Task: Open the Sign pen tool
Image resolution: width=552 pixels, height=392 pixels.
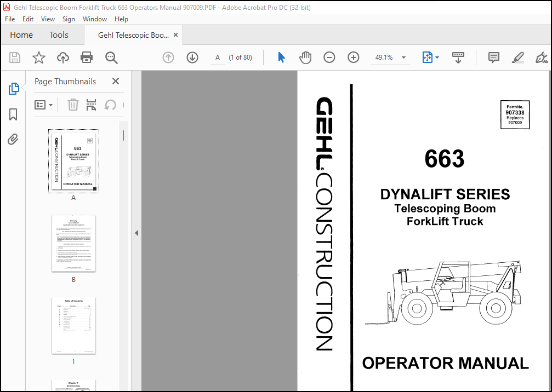Action: pos(542,57)
